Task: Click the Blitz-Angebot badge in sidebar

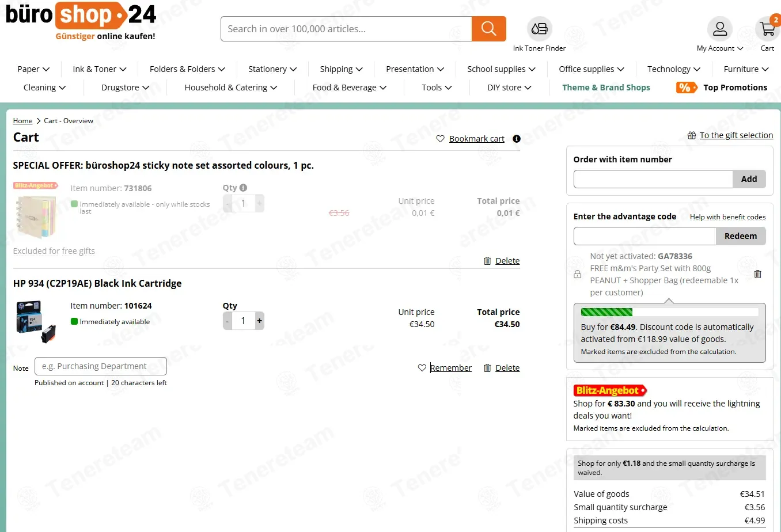Action: point(610,390)
